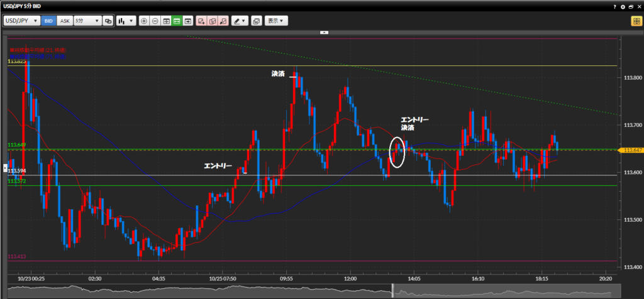This screenshot has width=644, height=299.
Task: Click the 113.594 white line label
Action: (x=17, y=171)
